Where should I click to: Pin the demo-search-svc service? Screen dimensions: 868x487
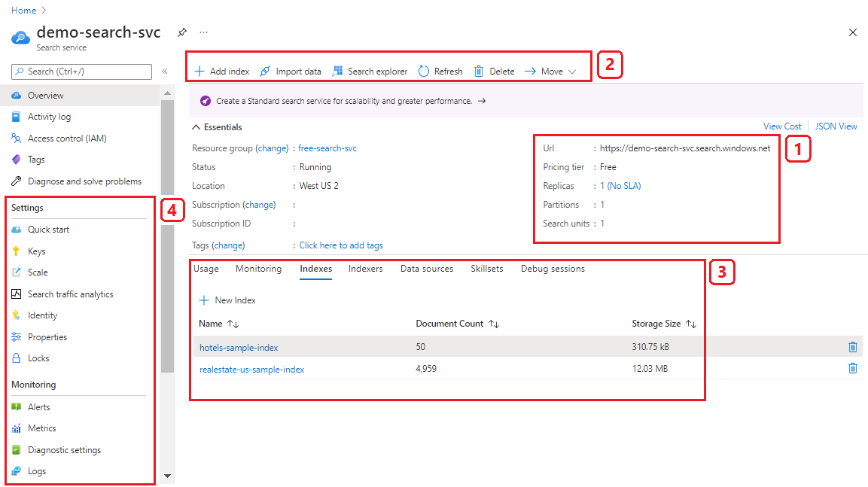[x=181, y=32]
